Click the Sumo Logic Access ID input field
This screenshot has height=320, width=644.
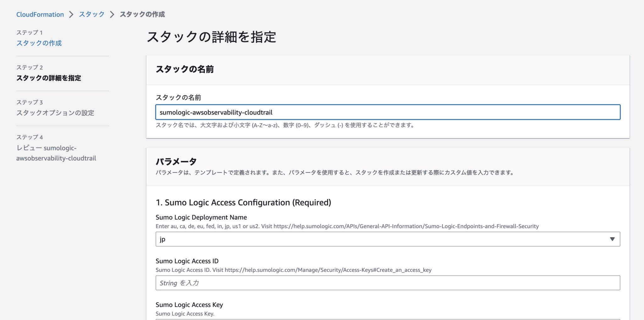387,283
